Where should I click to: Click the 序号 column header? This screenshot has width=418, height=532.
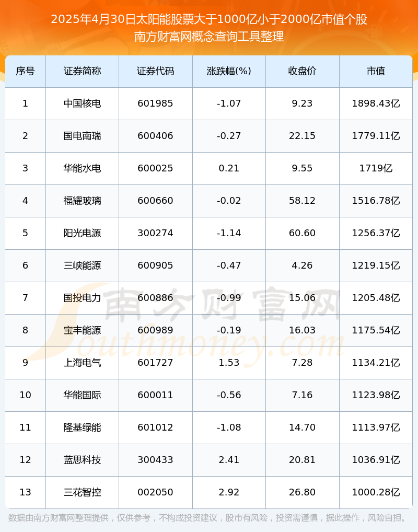coord(26,71)
